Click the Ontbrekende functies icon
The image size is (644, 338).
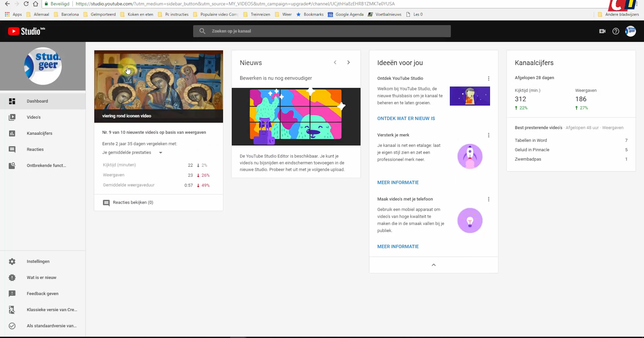click(x=12, y=166)
